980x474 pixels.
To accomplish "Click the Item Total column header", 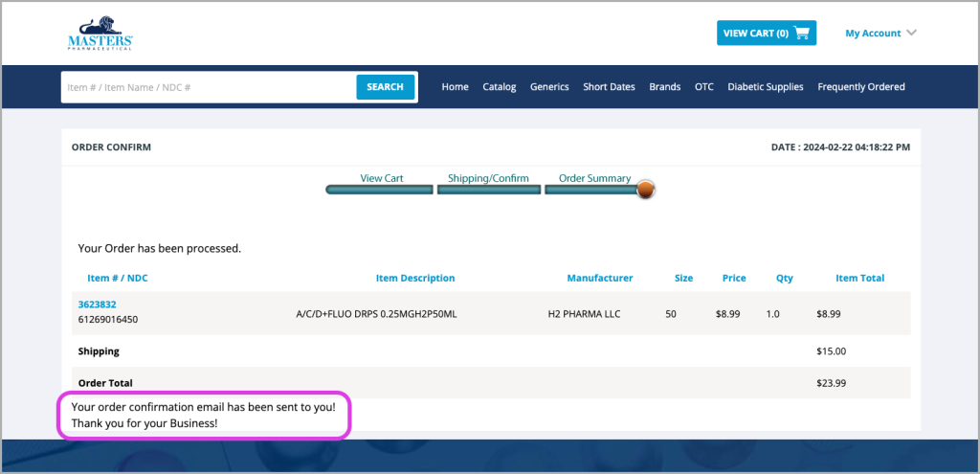I will [860, 279].
